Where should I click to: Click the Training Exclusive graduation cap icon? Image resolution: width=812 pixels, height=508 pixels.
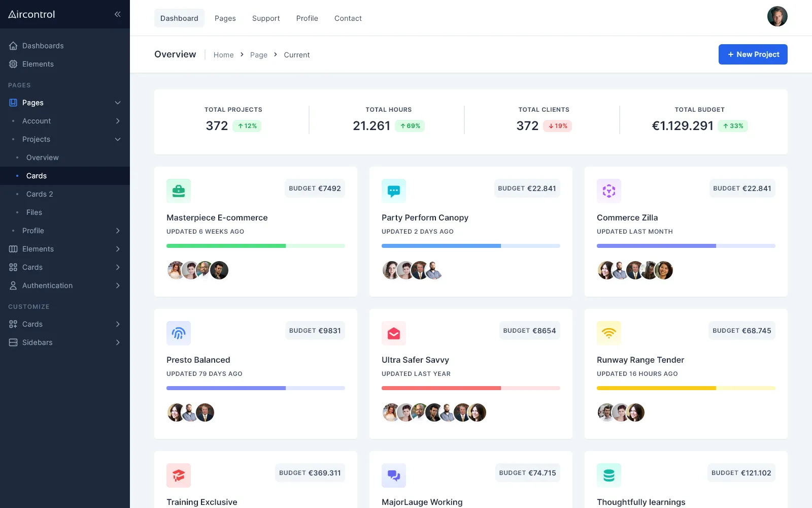coord(179,475)
